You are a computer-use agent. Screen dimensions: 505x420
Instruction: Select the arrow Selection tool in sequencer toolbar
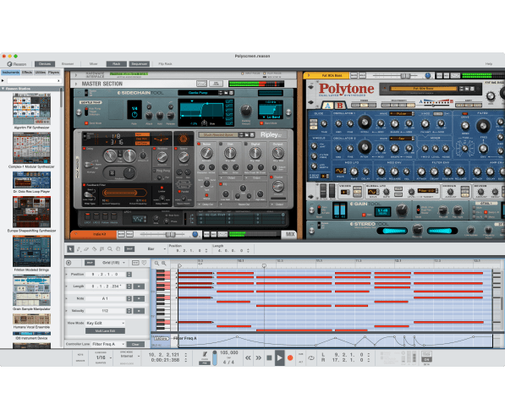click(x=70, y=248)
